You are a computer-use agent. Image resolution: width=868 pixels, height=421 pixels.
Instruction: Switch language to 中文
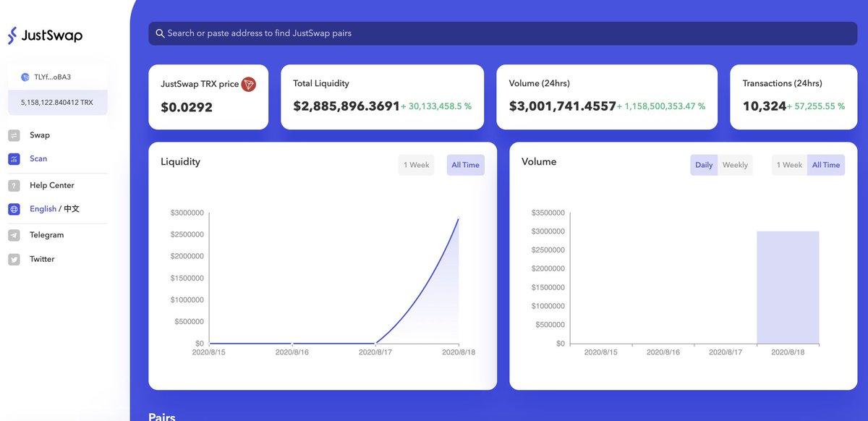coord(72,209)
